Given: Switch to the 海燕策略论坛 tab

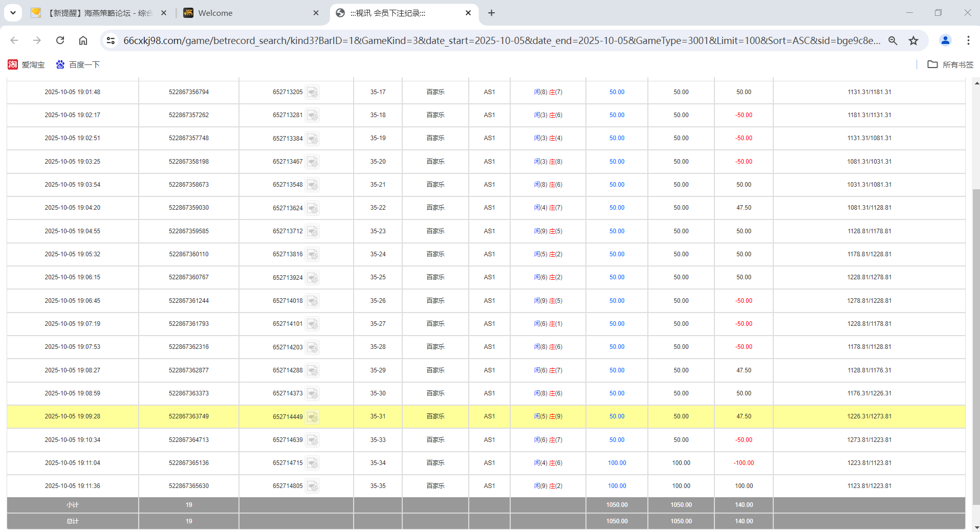Looking at the screenshot, I should tap(97, 13).
